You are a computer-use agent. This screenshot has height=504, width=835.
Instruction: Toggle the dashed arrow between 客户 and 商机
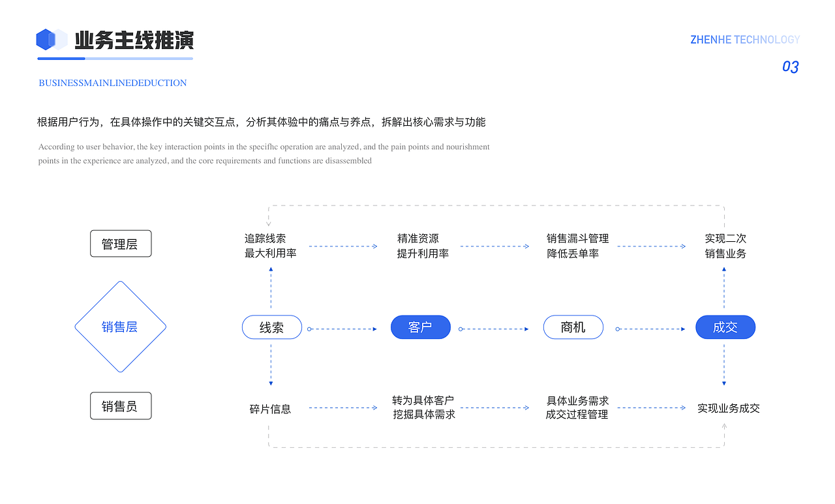494,328
